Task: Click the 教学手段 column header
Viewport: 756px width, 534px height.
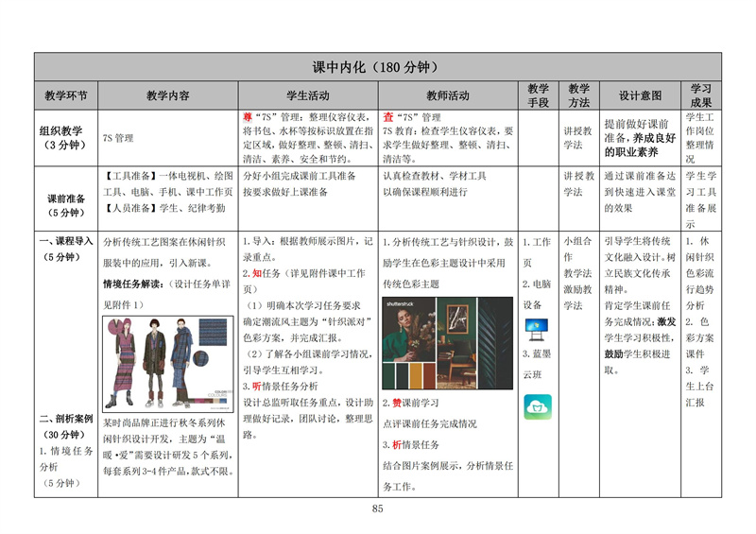Action: pyautogui.click(x=538, y=95)
